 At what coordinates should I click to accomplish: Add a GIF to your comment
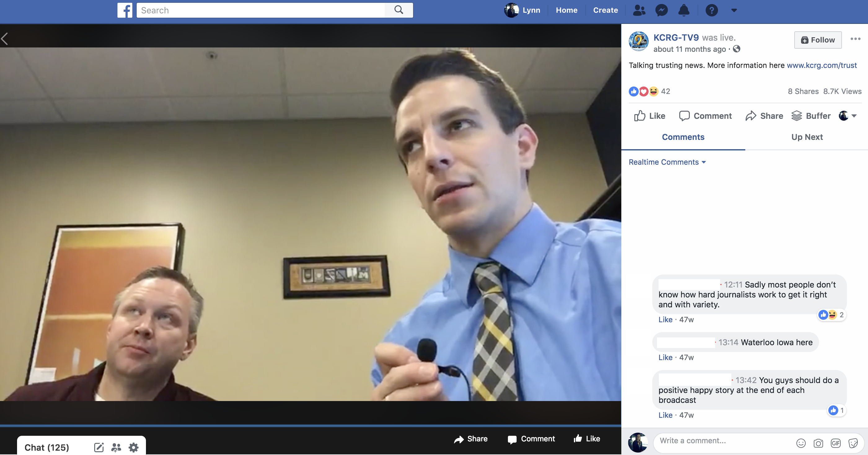point(836,443)
